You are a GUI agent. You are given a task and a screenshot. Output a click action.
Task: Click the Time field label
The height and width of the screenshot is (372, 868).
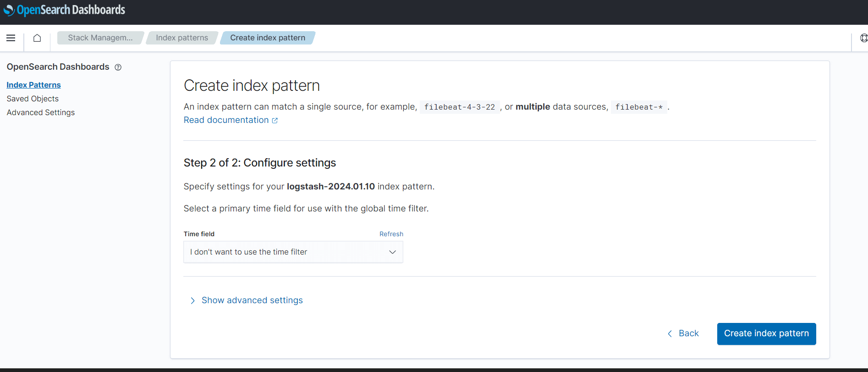[x=199, y=234]
